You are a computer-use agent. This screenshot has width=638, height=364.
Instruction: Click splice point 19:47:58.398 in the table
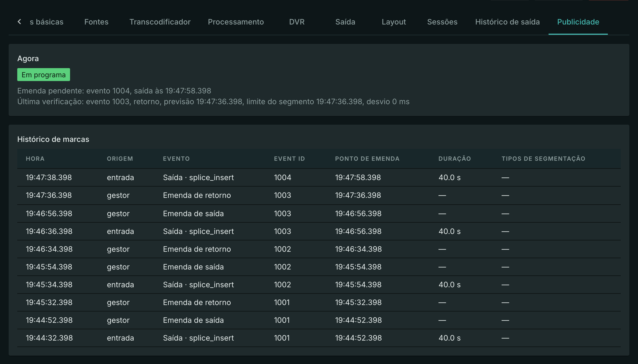pos(358,177)
